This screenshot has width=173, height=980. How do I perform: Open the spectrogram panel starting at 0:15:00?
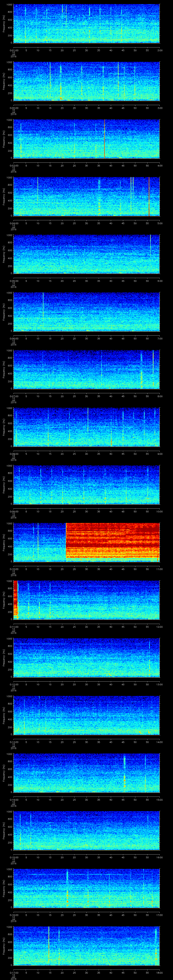86,831
